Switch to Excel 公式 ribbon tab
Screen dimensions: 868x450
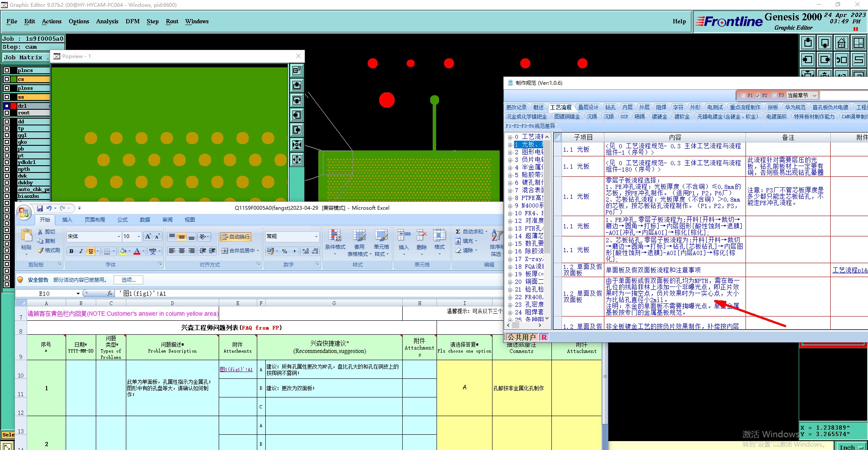tap(122, 219)
